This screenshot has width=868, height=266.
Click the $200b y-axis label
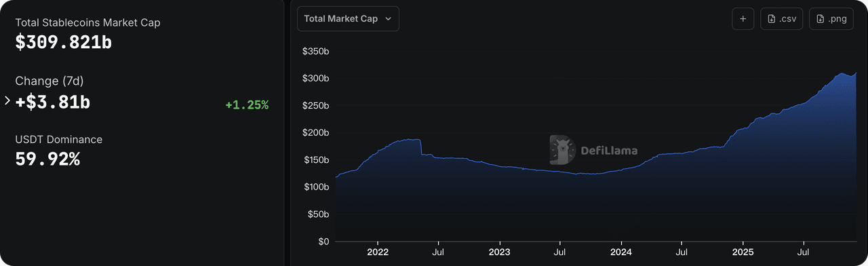(315, 133)
